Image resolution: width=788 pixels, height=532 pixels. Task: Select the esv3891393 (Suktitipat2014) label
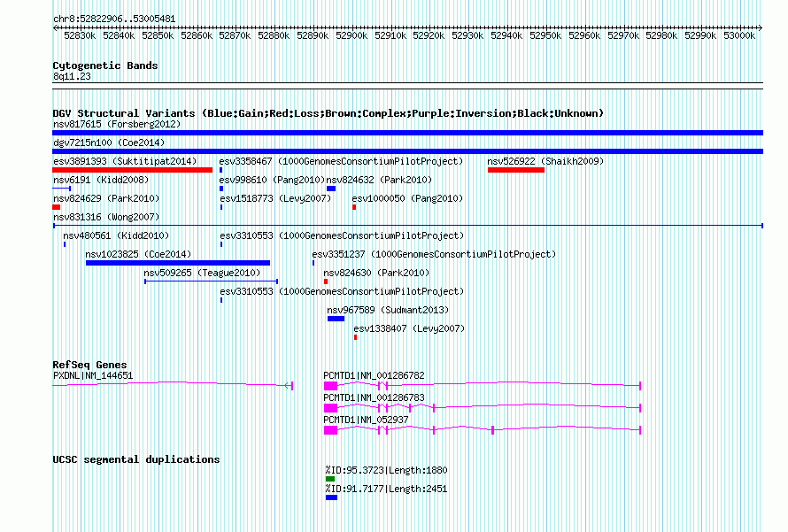click(125, 161)
